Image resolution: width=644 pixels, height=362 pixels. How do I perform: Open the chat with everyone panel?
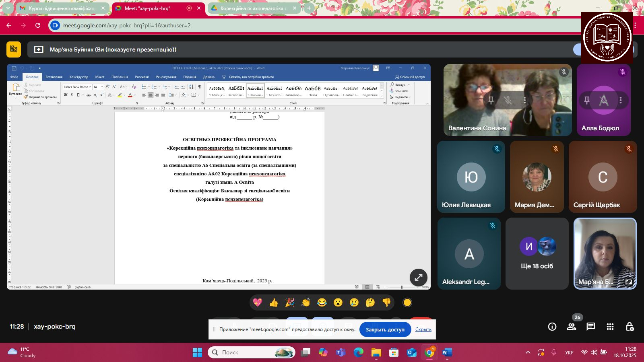coord(591,327)
